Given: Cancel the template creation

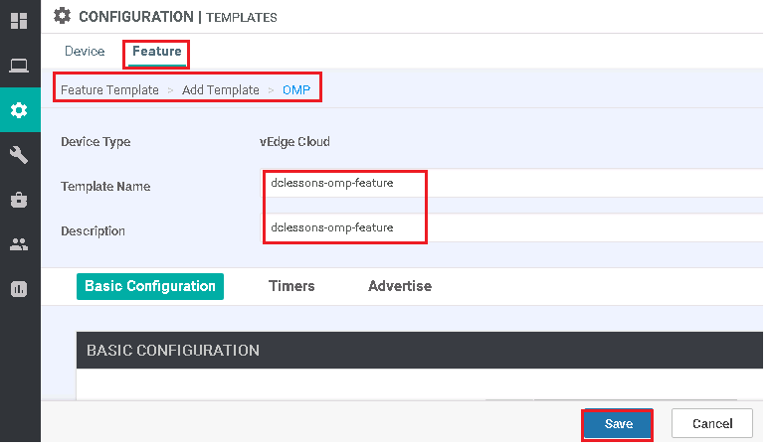Looking at the screenshot, I should point(712,423).
